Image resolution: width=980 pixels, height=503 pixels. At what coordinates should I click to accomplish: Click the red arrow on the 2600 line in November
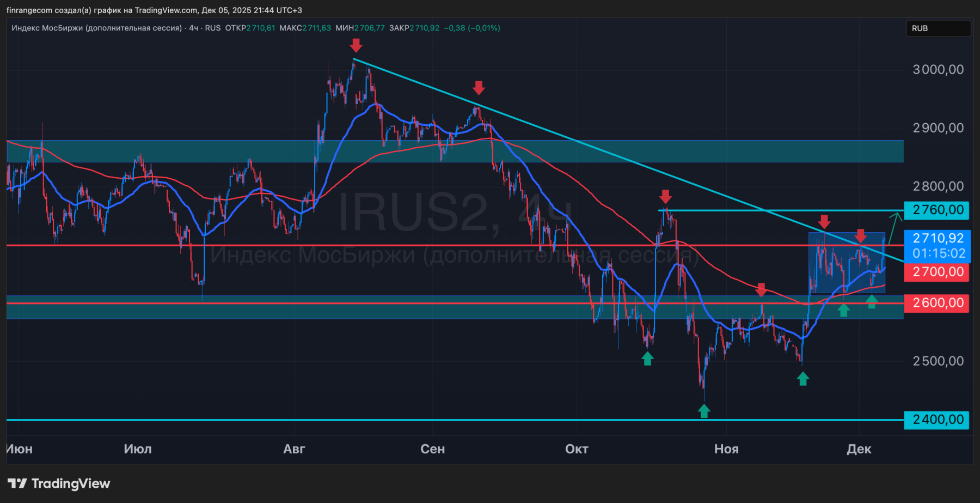tap(761, 289)
